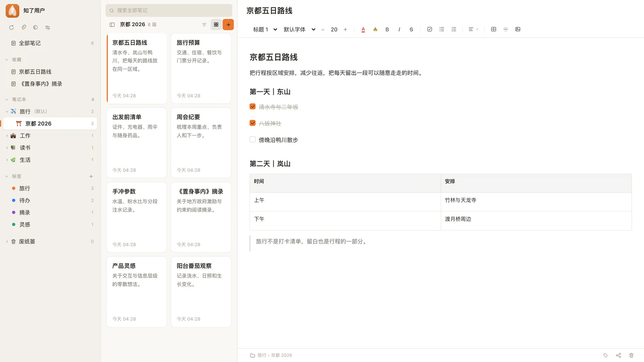Insert a bulleted list
Image resolution: width=644 pixels, height=362 pixels.
click(x=442, y=29)
